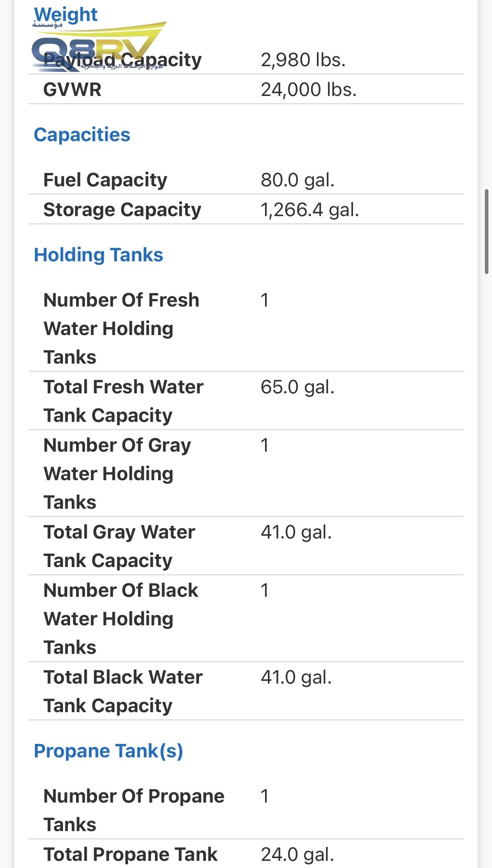The height and width of the screenshot is (868, 492).
Task: Click the Fuel Capacity label
Action: (105, 180)
